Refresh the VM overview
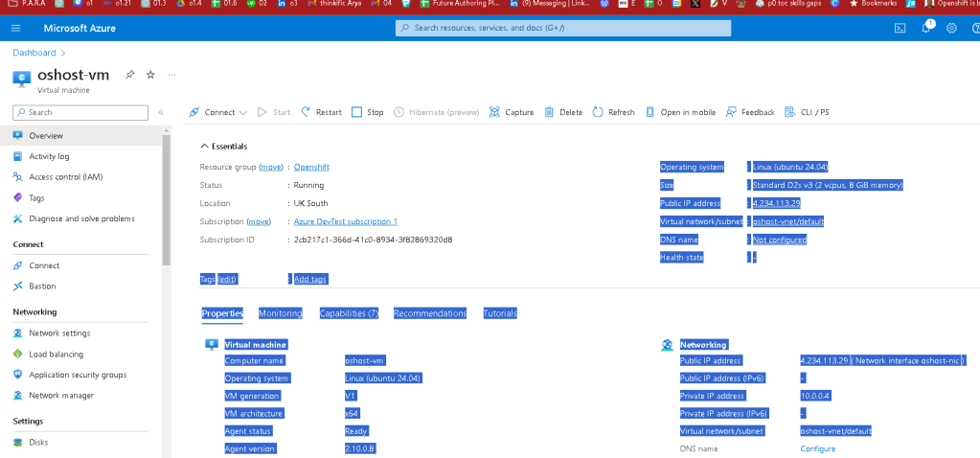 click(x=613, y=112)
